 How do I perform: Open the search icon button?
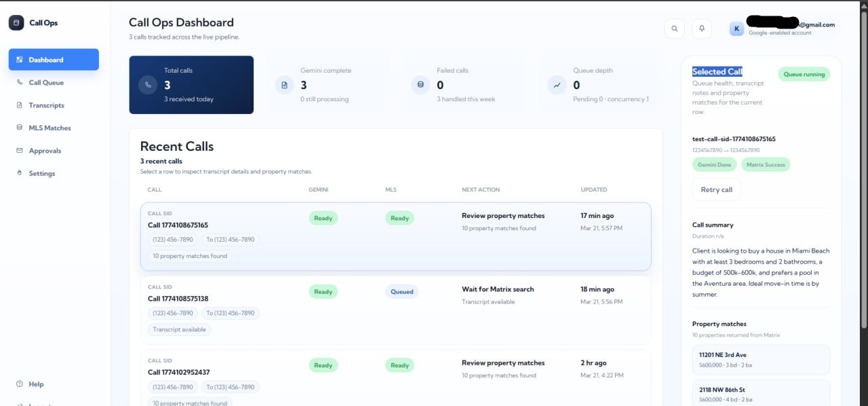675,29
